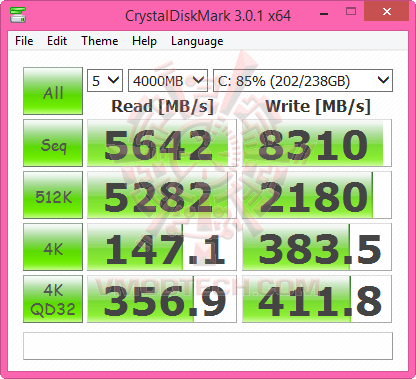Screen dimensions: 416x379
Task: Click the CrystalDiskMark app icon in title bar
Action: [x=18, y=14]
